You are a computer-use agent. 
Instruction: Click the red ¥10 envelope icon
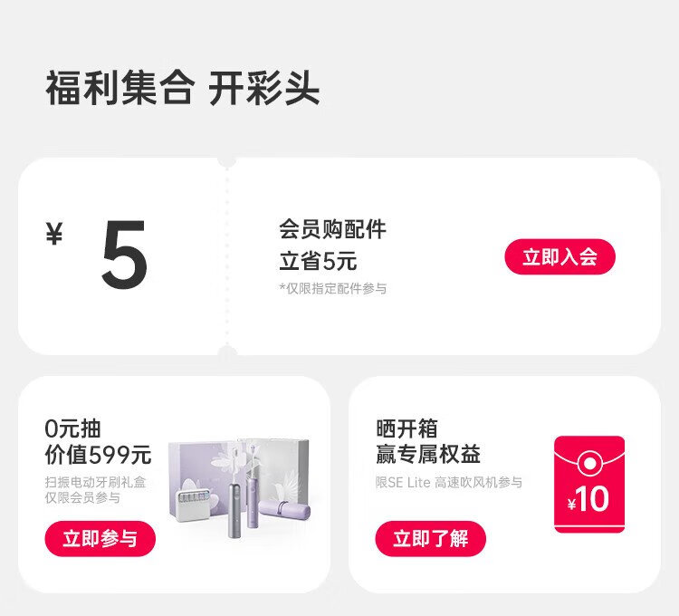[x=589, y=485]
